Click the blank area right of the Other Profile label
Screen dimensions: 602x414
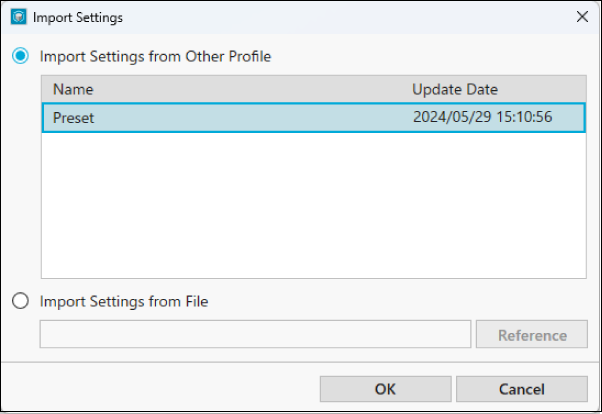click(x=430, y=56)
